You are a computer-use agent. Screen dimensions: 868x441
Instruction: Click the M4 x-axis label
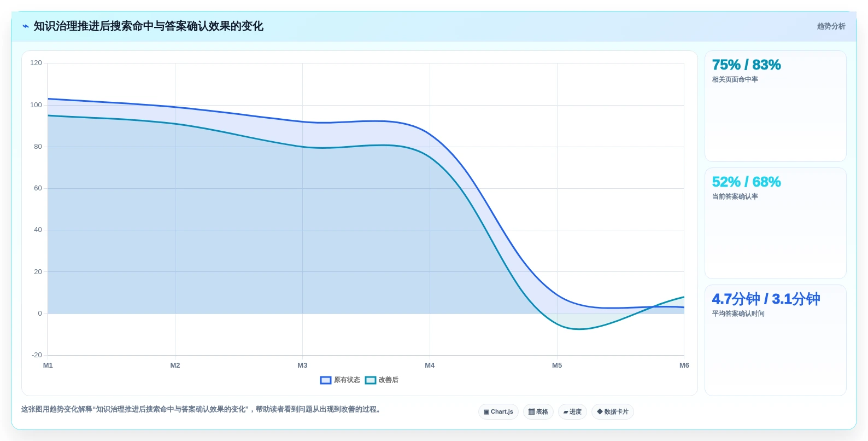(x=430, y=365)
